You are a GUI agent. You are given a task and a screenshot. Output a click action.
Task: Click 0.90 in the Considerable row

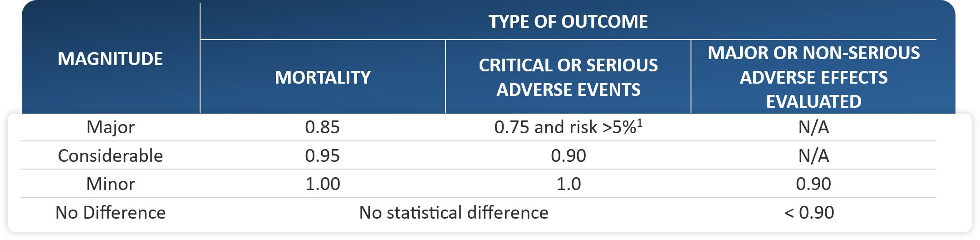point(568,156)
